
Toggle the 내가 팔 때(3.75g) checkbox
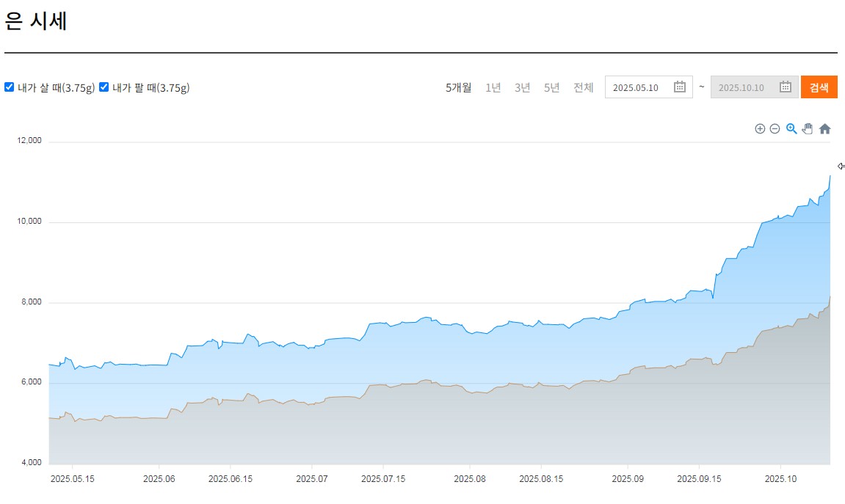(x=104, y=87)
